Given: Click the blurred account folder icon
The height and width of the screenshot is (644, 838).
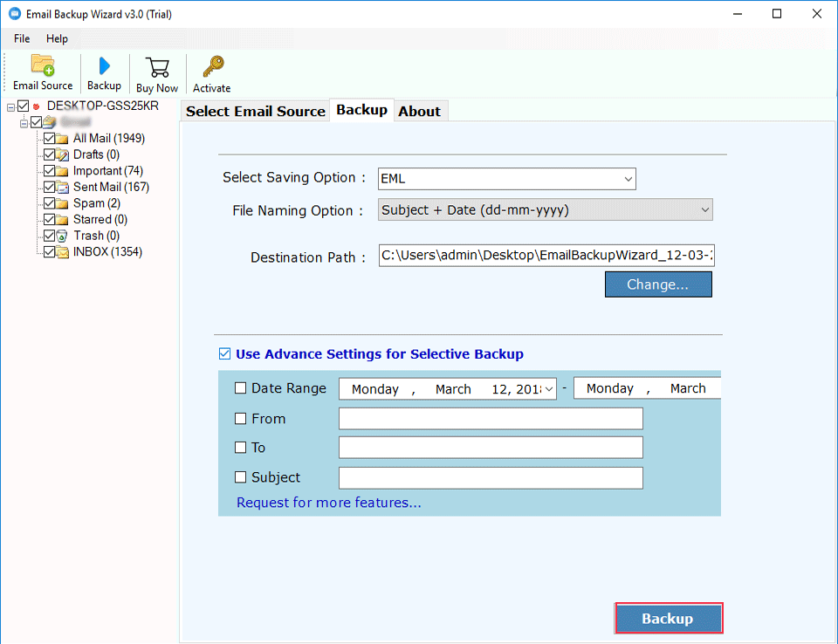Looking at the screenshot, I should (50, 122).
